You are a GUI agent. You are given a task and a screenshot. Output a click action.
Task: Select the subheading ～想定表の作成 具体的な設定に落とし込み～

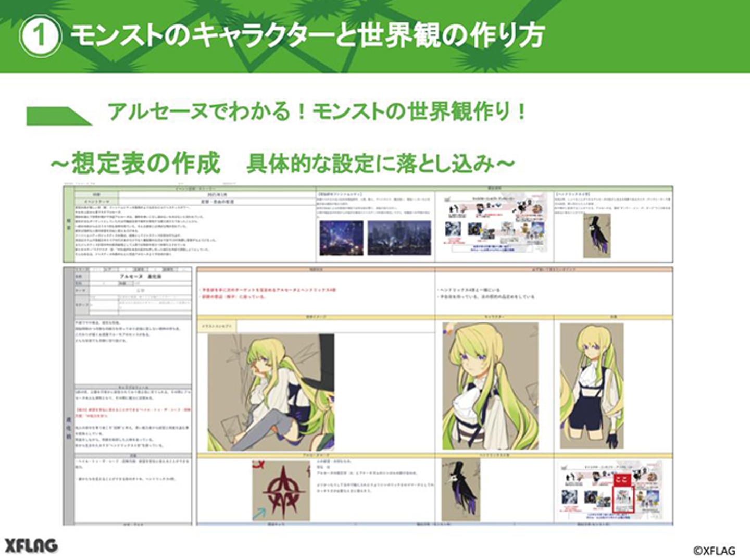coord(282,163)
